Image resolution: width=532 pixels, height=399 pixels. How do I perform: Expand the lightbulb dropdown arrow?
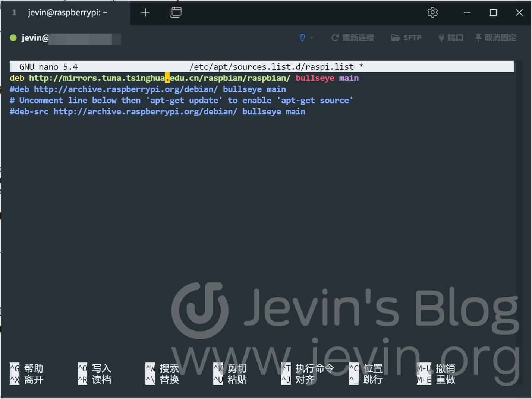tap(312, 38)
